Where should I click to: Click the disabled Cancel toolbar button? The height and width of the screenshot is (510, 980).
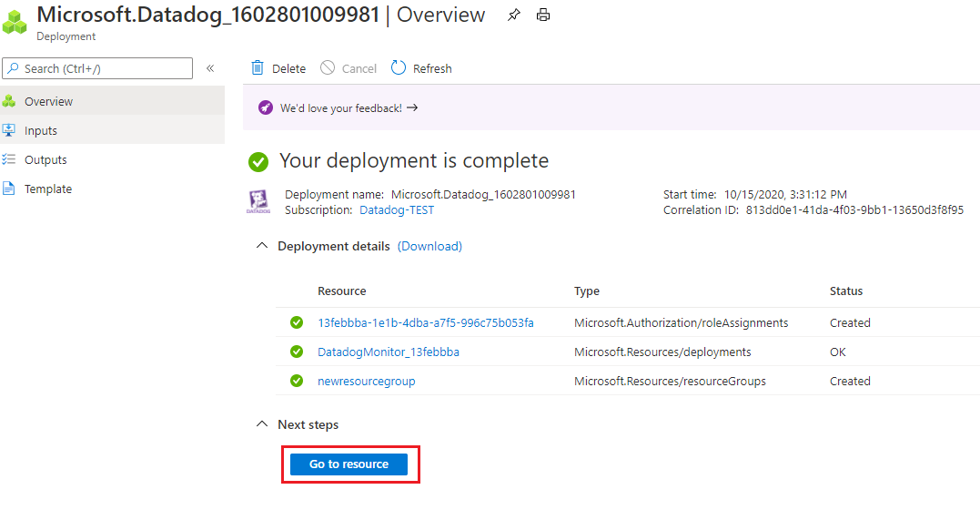click(x=349, y=68)
